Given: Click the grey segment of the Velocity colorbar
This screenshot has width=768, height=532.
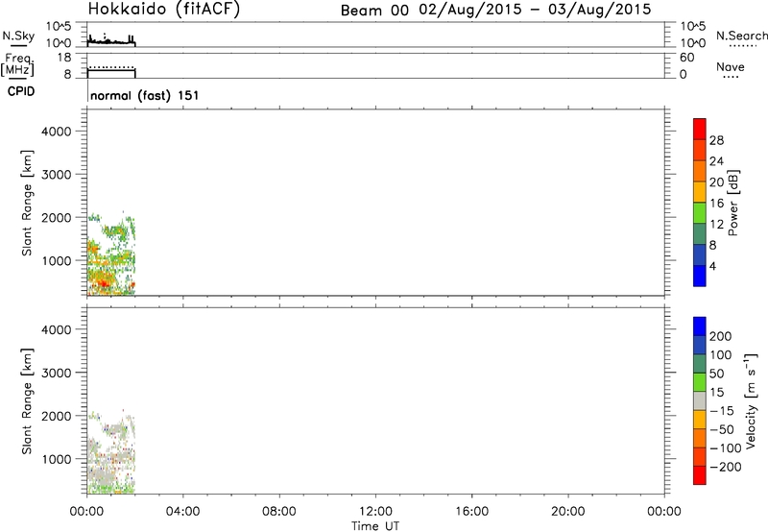Looking at the screenshot, I should coord(700,401).
